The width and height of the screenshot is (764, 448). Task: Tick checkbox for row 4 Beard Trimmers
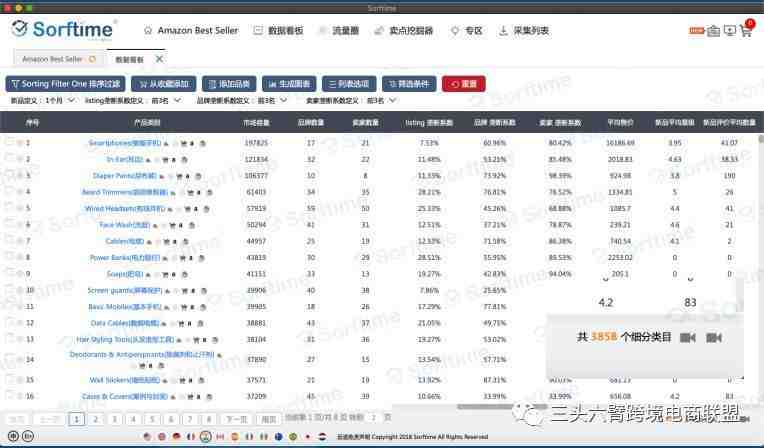pos(8,192)
